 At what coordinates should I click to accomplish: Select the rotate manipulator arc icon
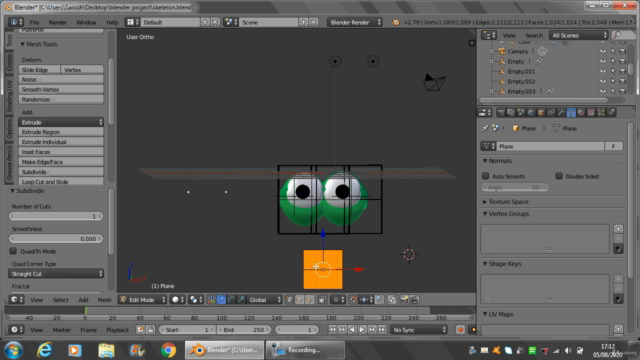coord(231,300)
